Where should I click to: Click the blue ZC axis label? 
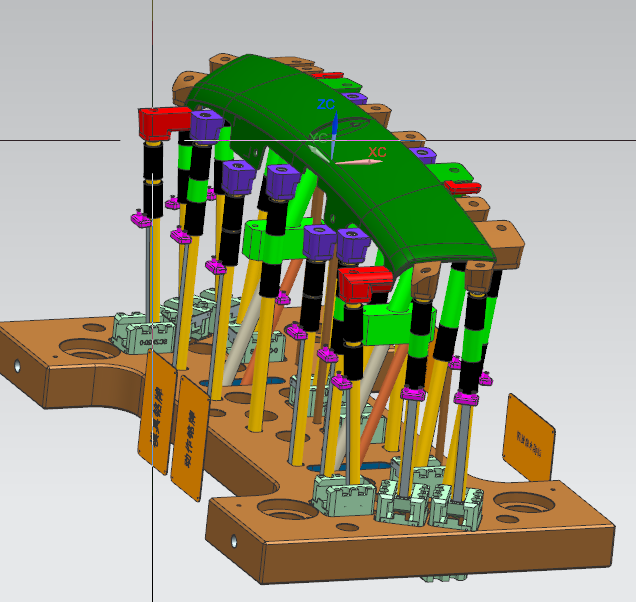326,105
